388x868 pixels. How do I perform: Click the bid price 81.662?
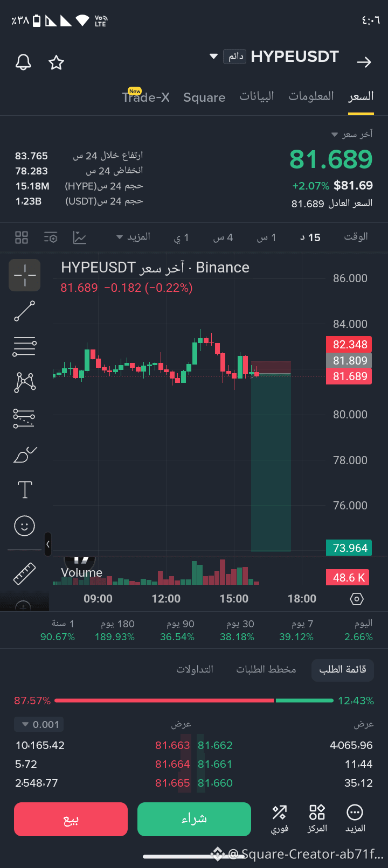[215, 746]
